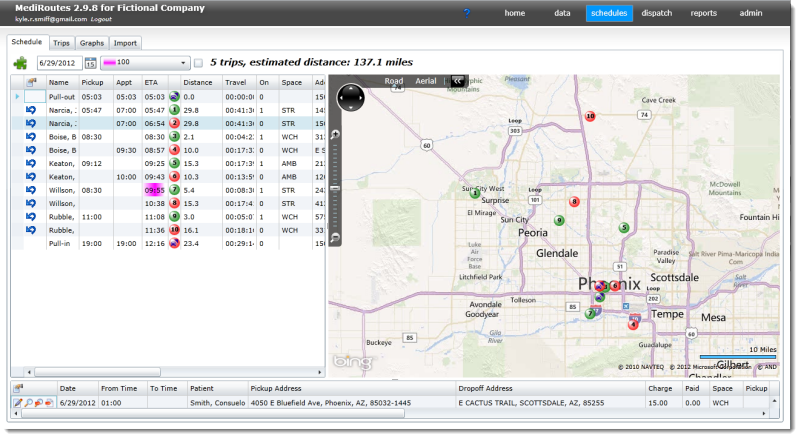The image size is (800, 438).
Task: Click the help question mark icon
Action: coord(466,13)
